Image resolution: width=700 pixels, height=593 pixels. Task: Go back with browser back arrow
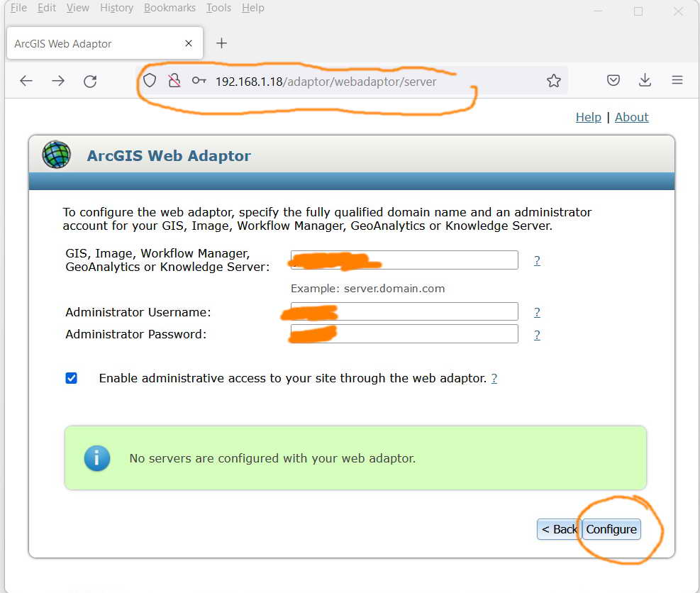click(26, 81)
